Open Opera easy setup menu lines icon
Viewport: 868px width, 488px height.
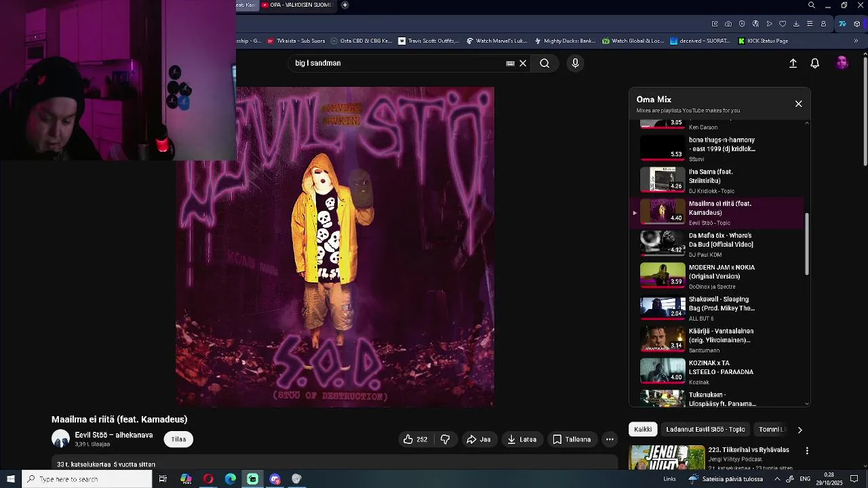click(x=810, y=24)
